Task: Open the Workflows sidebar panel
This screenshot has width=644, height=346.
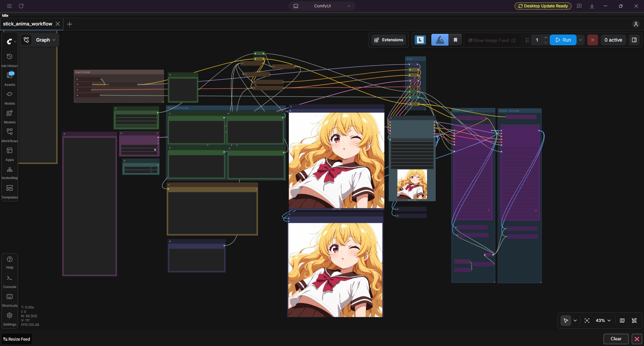Action: (10, 135)
